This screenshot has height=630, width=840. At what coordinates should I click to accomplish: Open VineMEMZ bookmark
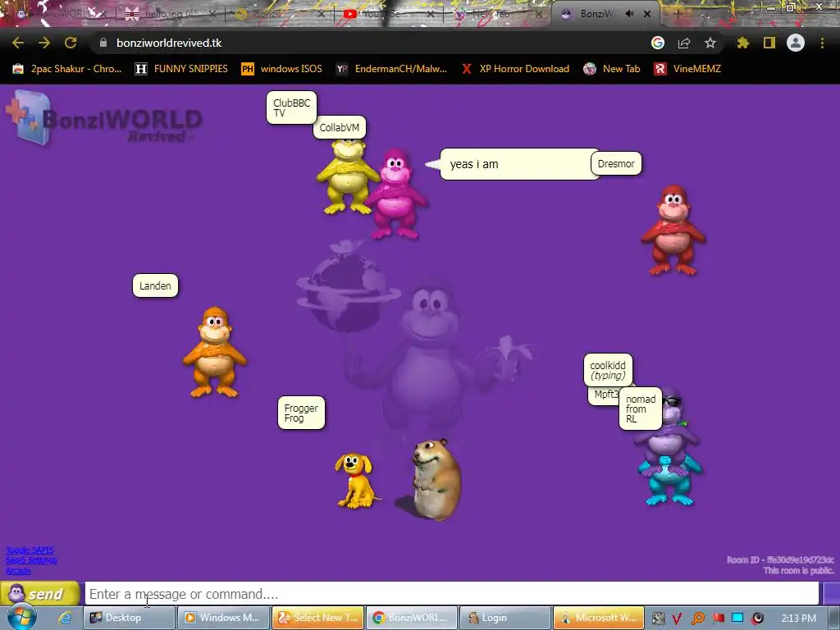687,69
